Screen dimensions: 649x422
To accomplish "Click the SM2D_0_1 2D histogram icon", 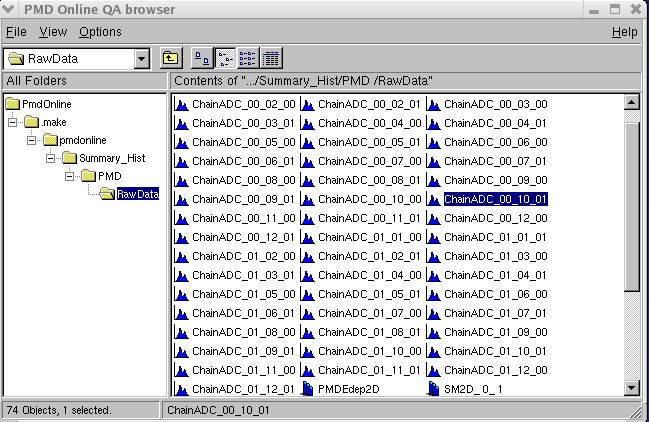I will [x=433, y=389].
